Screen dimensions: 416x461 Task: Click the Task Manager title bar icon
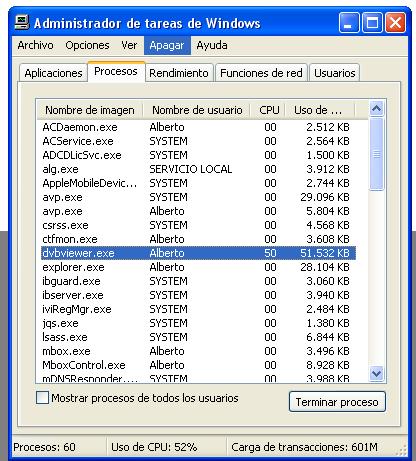point(22,23)
